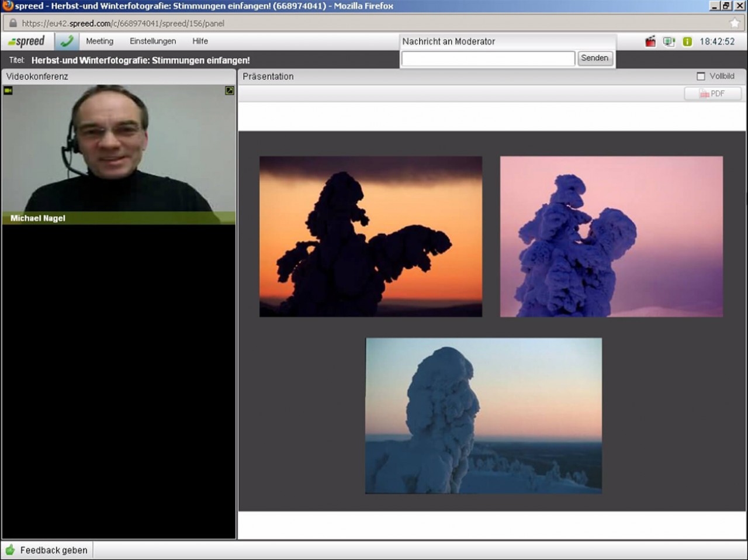Screen dimensions: 748x560
Task: Click inside the Nachricht an Moderator field
Action: coord(487,58)
